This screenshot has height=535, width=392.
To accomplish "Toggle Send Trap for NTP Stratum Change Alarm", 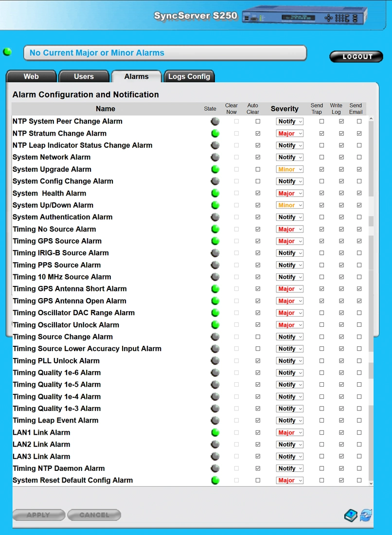I will pos(321,133).
